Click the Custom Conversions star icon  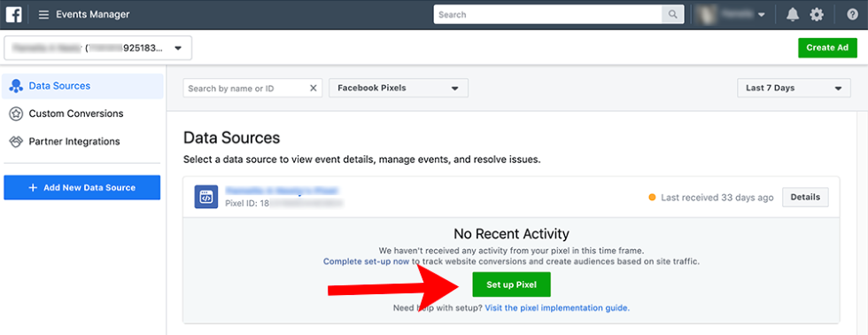pos(16,113)
